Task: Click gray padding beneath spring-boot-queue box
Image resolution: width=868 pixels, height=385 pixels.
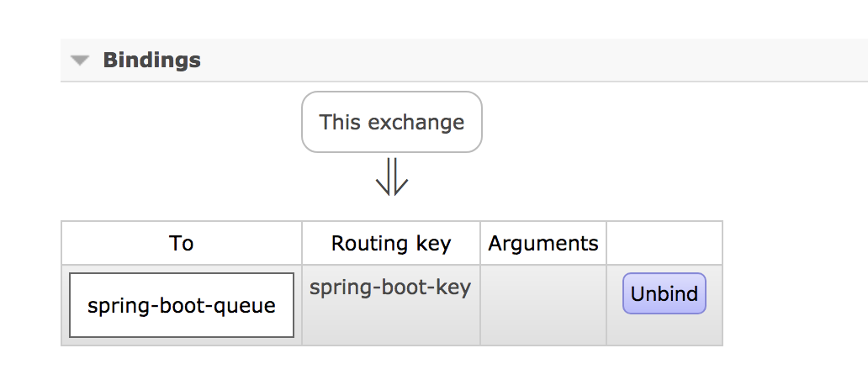Action: (x=182, y=341)
